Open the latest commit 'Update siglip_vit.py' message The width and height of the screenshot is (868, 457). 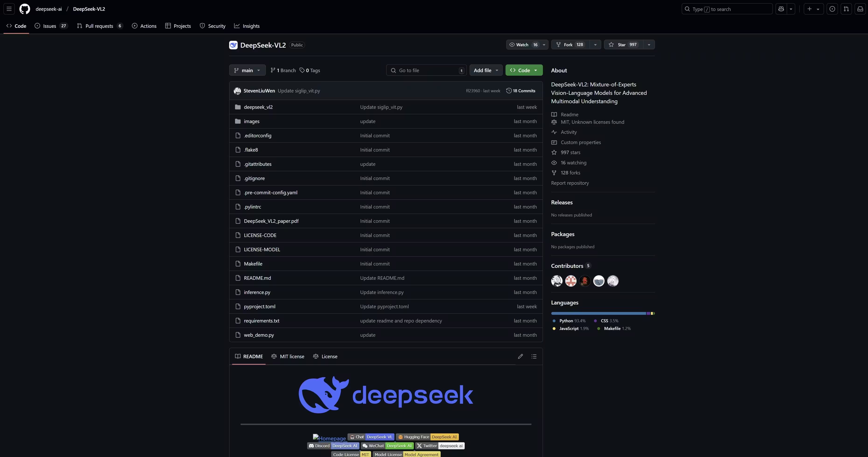click(x=299, y=91)
